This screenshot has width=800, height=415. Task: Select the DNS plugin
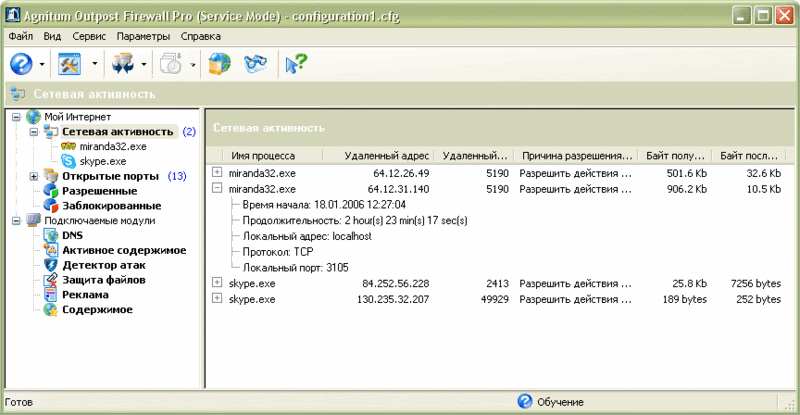point(72,235)
